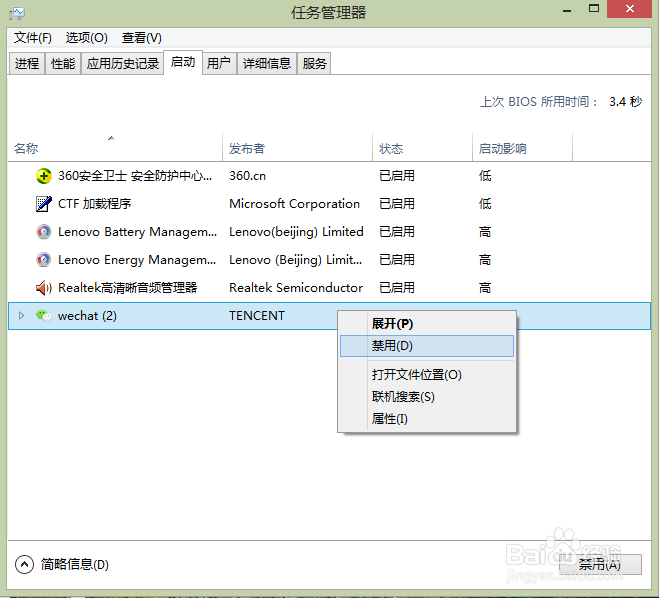Switch to the 用户 tab
This screenshot has height=598, width=659.
point(219,63)
